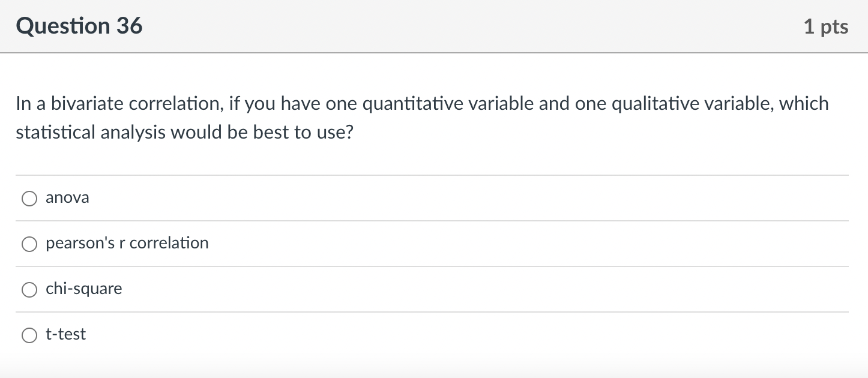The width and height of the screenshot is (868, 378).
Task: Click the "t-test" answer label text
Action: point(66,335)
